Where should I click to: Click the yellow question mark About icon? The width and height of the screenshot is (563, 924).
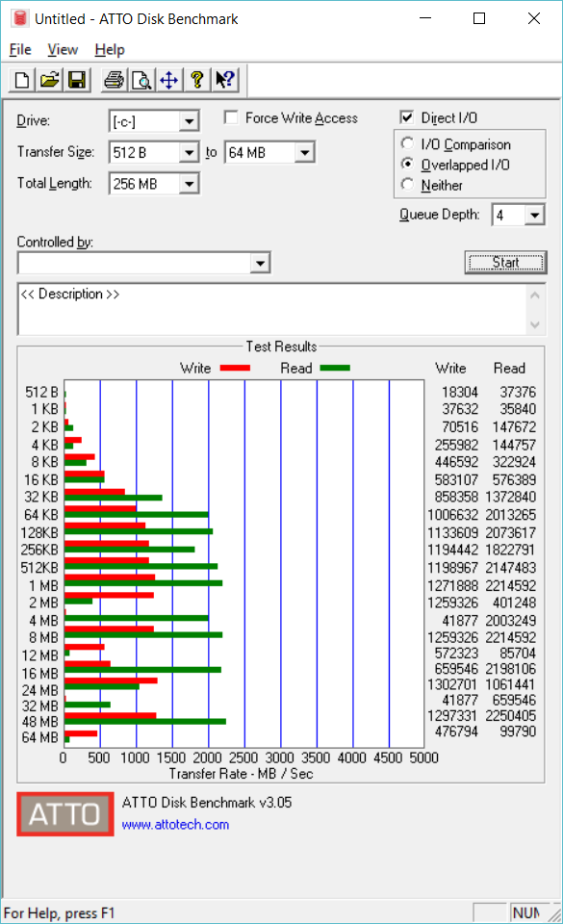[x=196, y=80]
